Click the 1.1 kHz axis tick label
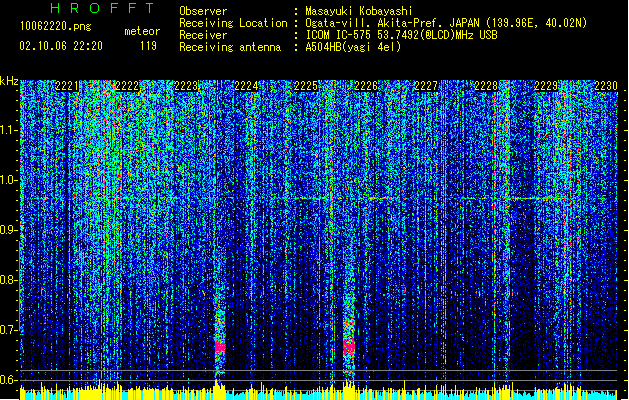 (8, 130)
